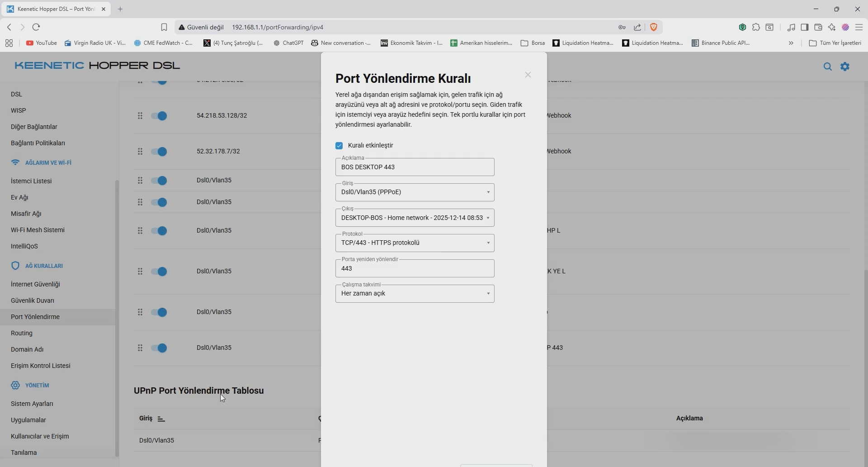This screenshot has height=467, width=868.
Task: Bookmark this page icon
Action: [x=164, y=27]
